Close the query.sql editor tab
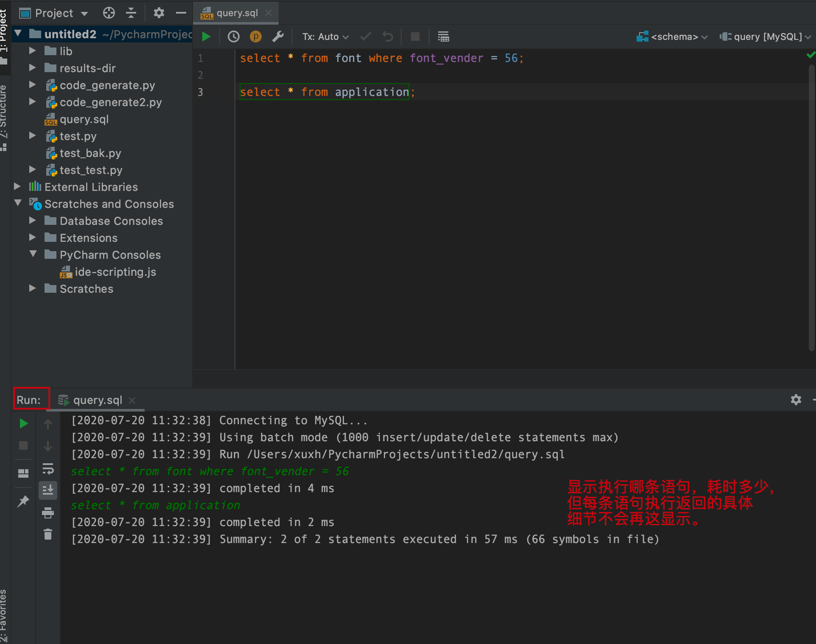The image size is (816, 644). [268, 13]
